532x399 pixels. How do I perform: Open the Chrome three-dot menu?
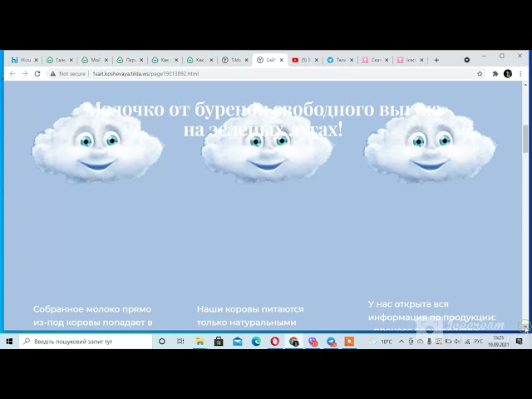pos(520,74)
